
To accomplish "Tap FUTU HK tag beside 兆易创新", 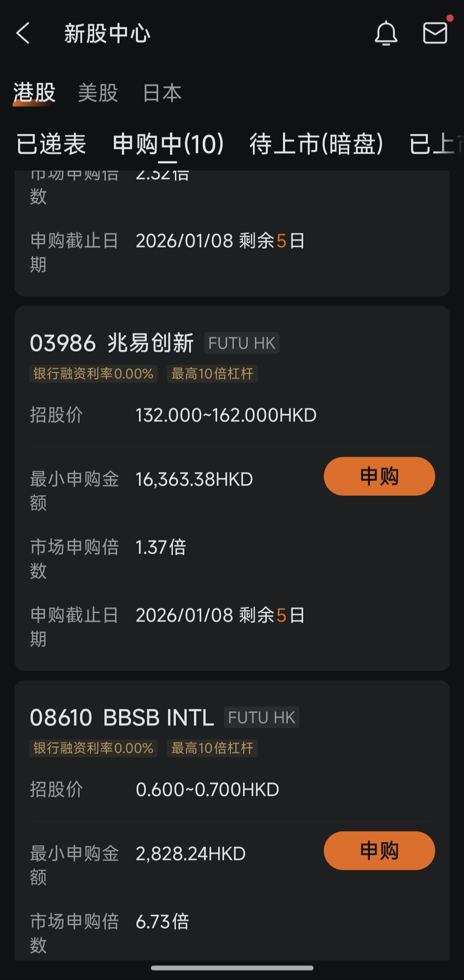I will [242, 343].
